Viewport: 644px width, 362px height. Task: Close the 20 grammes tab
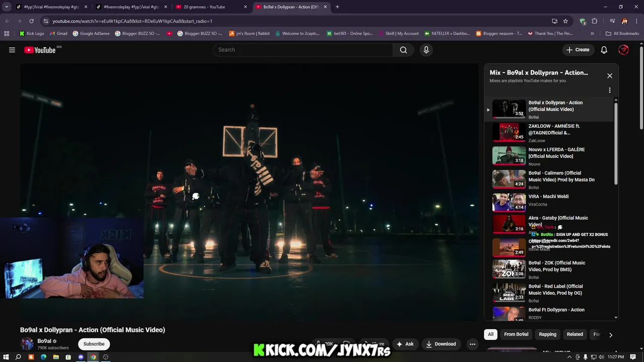click(x=246, y=7)
